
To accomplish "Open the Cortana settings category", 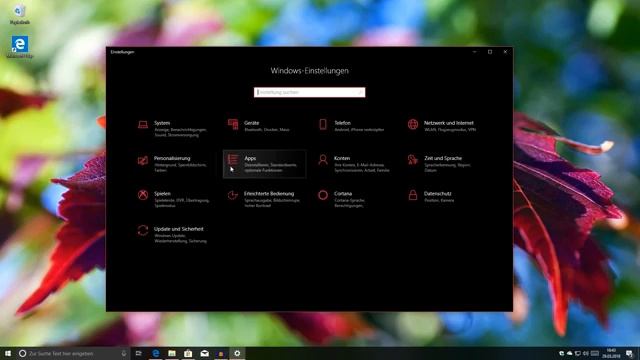I will point(354,199).
